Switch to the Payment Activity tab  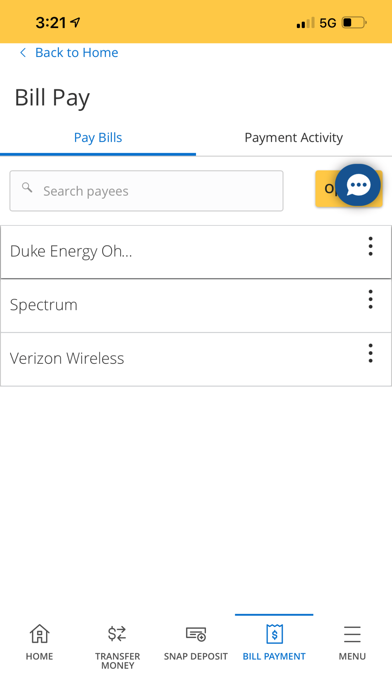293,138
